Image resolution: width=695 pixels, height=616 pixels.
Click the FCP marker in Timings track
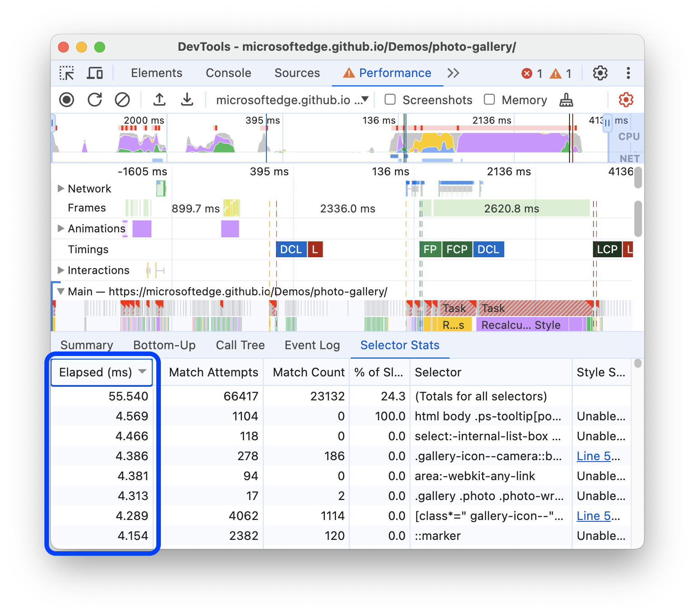[457, 249]
